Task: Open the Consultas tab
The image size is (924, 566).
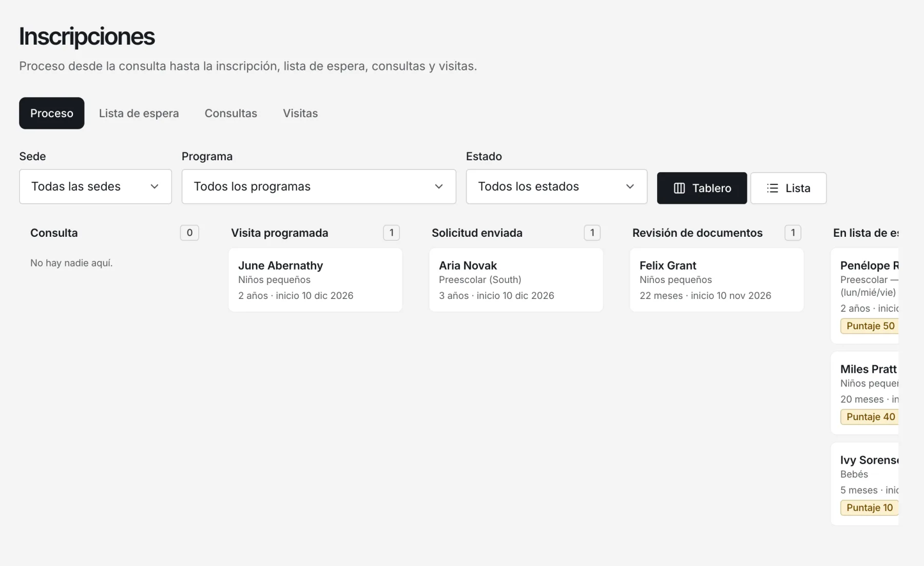Action: point(231,113)
